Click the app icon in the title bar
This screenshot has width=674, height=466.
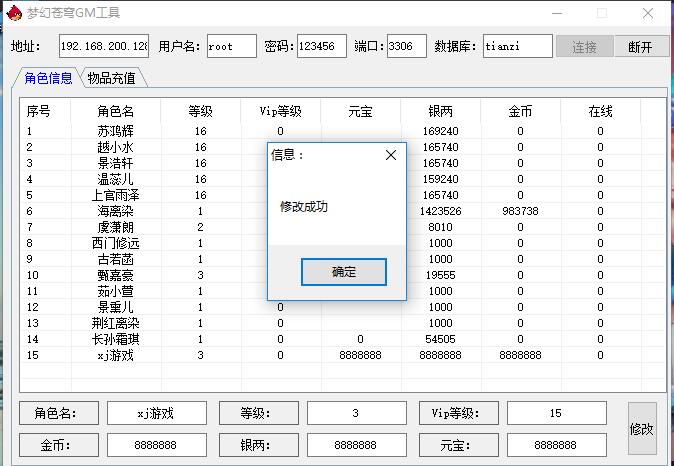[13, 14]
